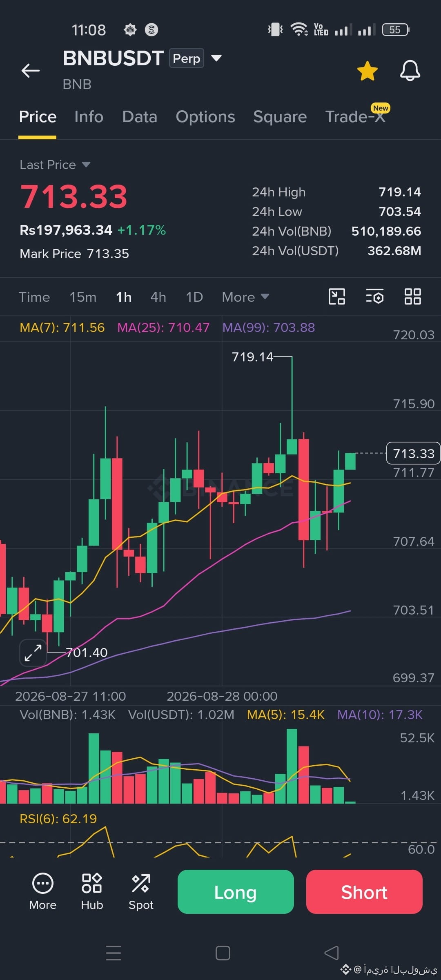The height and width of the screenshot is (980, 441).
Task: Tap the volume MA(10): 17.3K label
Action: [380, 715]
